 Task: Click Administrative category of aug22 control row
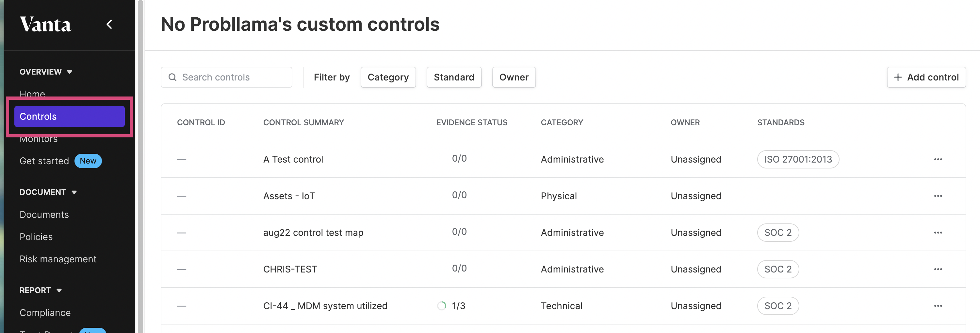pyautogui.click(x=572, y=233)
